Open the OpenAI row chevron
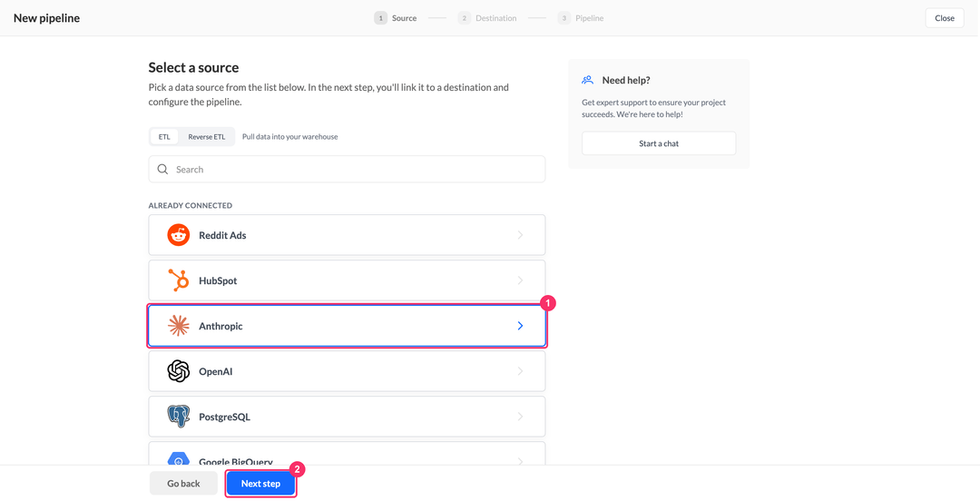The height and width of the screenshot is (501, 980). (520, 371)
